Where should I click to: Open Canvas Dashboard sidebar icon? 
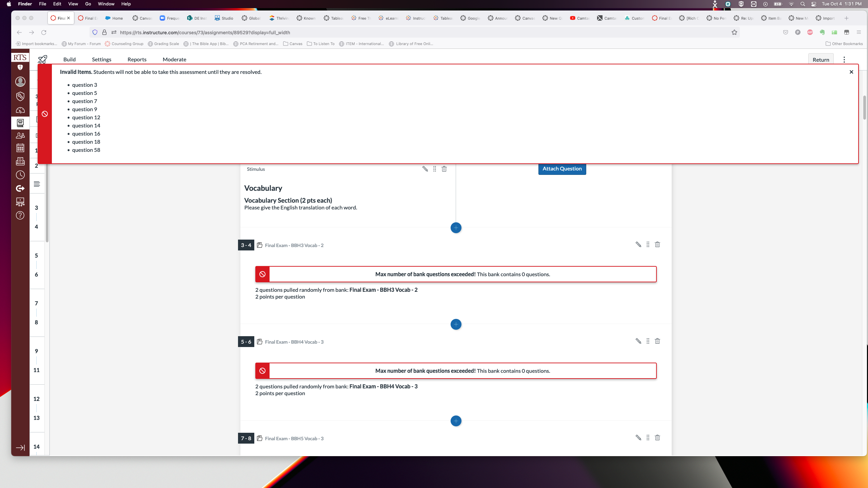[x=20, y=110]
